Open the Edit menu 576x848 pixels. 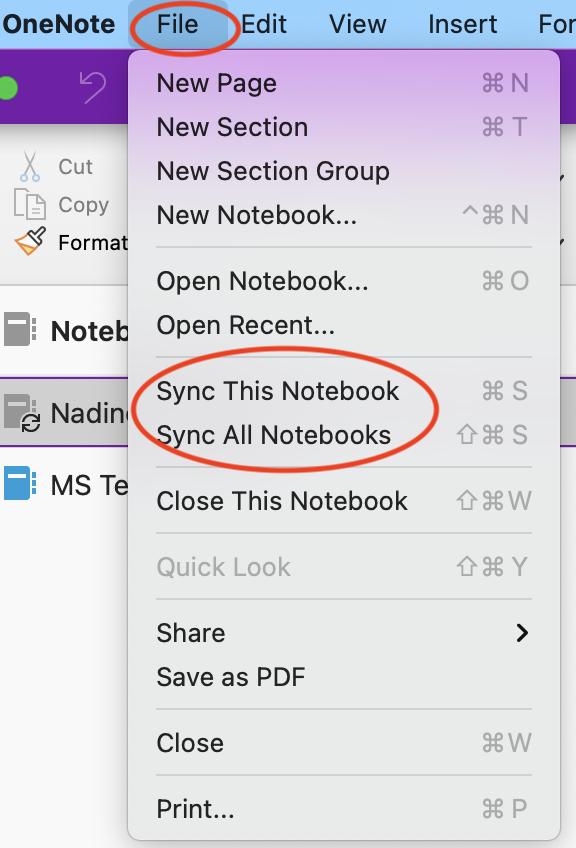[264, 24]
